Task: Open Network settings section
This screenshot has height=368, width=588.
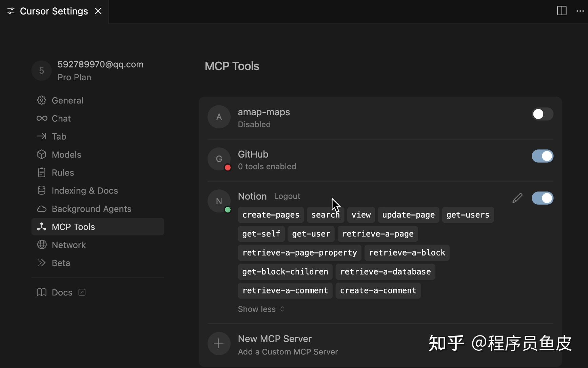Action: [x=98, y=245]
